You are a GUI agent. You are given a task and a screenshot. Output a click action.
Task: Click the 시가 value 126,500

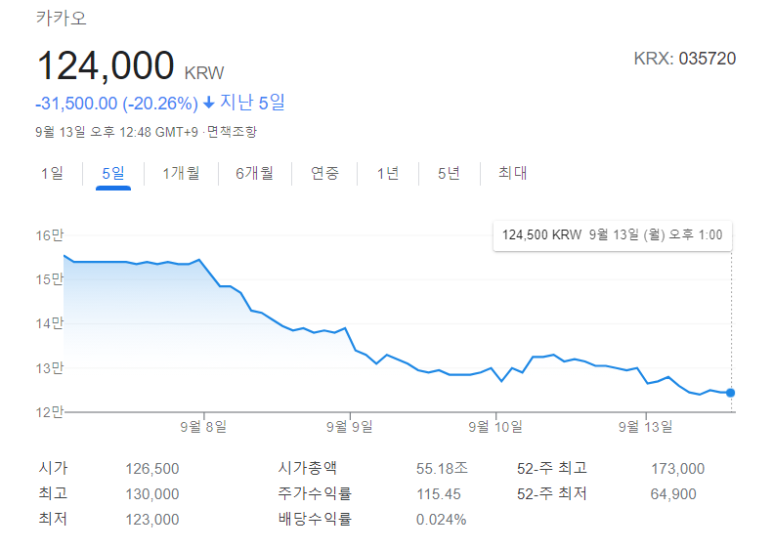tap(152, 469)
